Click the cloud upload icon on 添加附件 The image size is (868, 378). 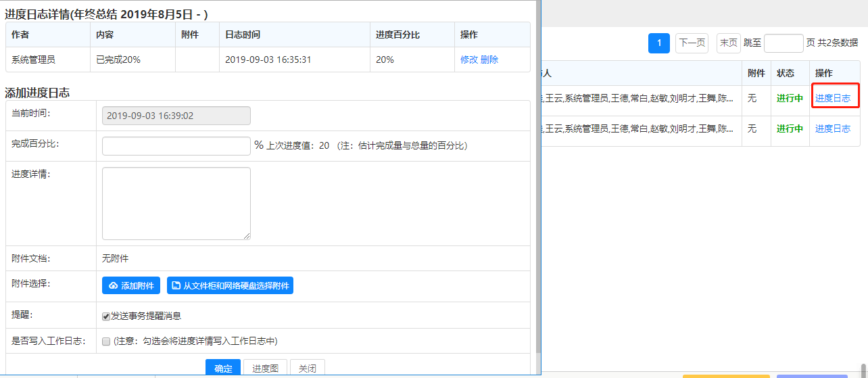pos(113,286)
